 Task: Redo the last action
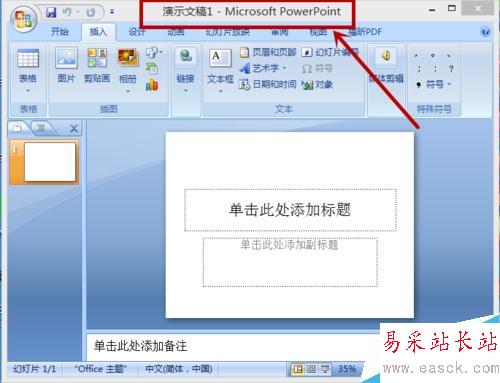pos(90,13)
